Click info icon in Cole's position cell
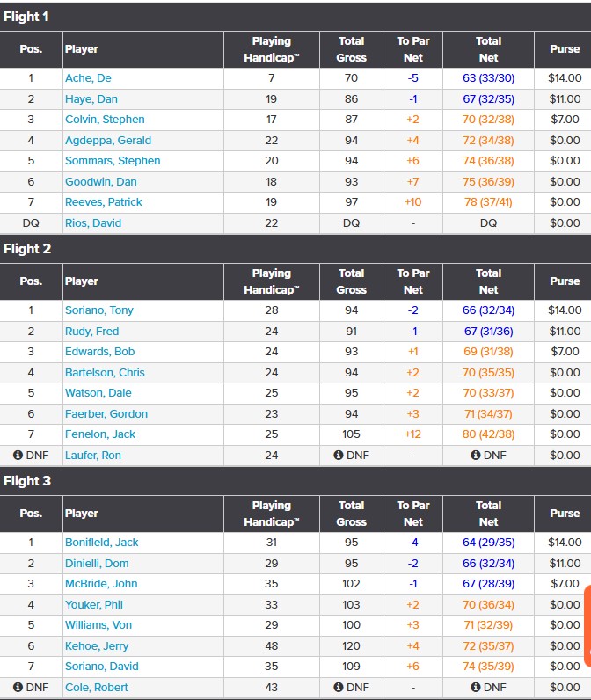Viewport: 591px width, 700px height. [x=18, y=687]
